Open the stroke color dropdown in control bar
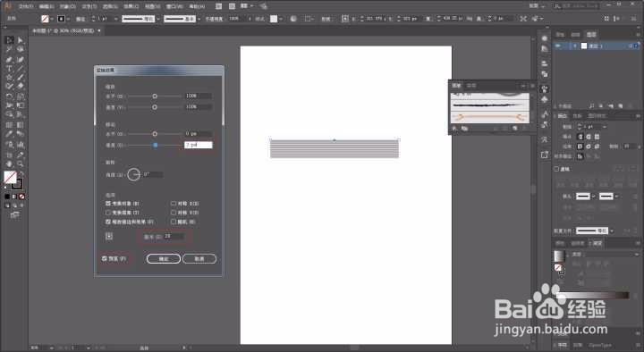The image size is (644, 352). click(68, 19)
